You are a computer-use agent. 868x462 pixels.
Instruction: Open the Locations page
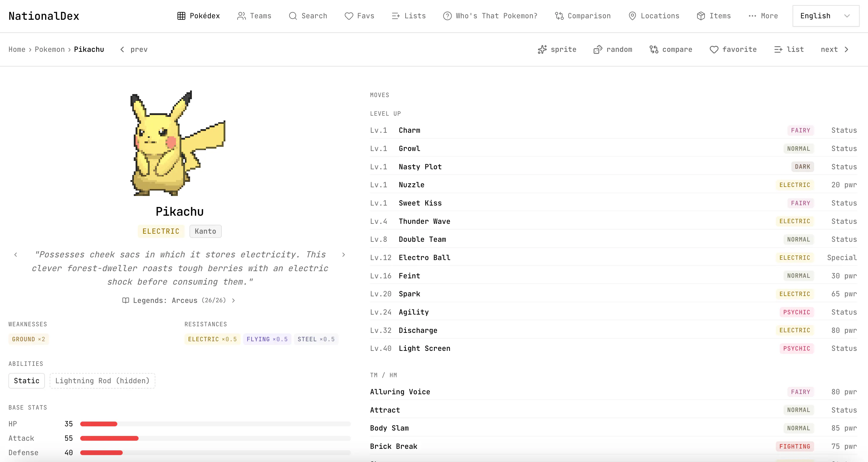pyautogui.click(x=654, y=16)
